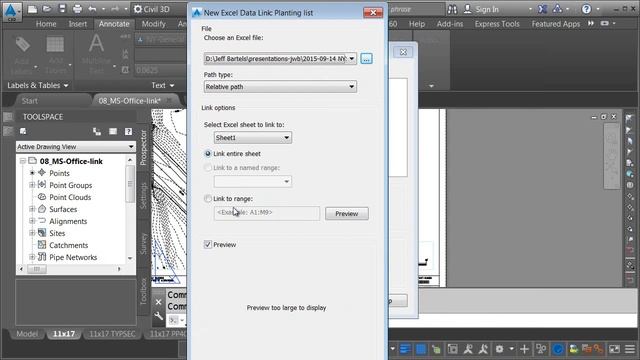This screenshot has width=640, height=360.
Task: Switch to the Model layout tab
Action: coord(27,334)
